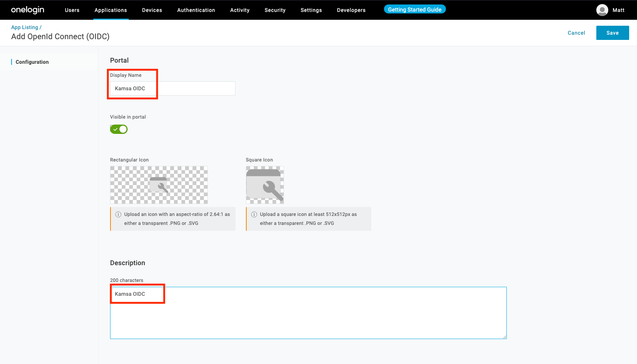
Task: Click the Save button
Action: click(613, 33)
